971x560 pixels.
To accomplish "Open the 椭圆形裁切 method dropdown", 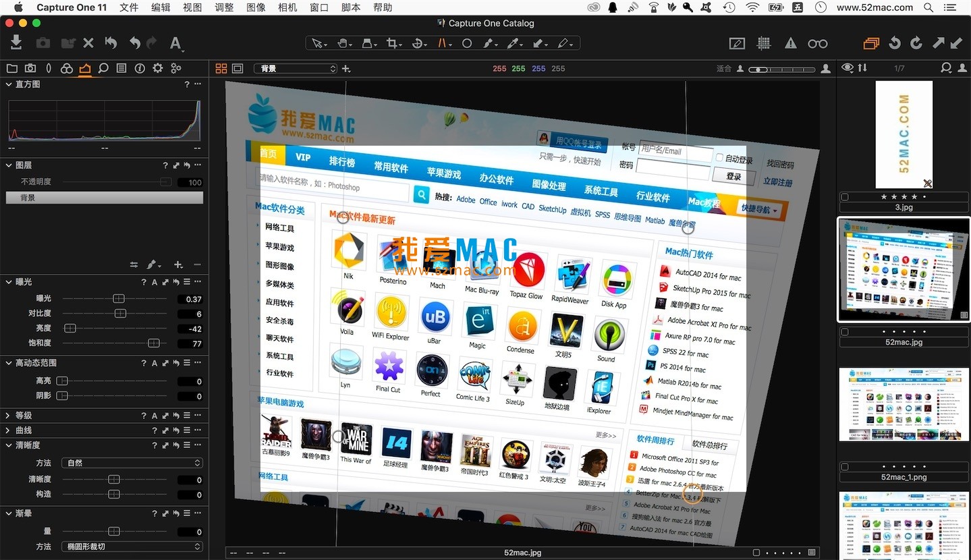I will click(x=132, y=547).
